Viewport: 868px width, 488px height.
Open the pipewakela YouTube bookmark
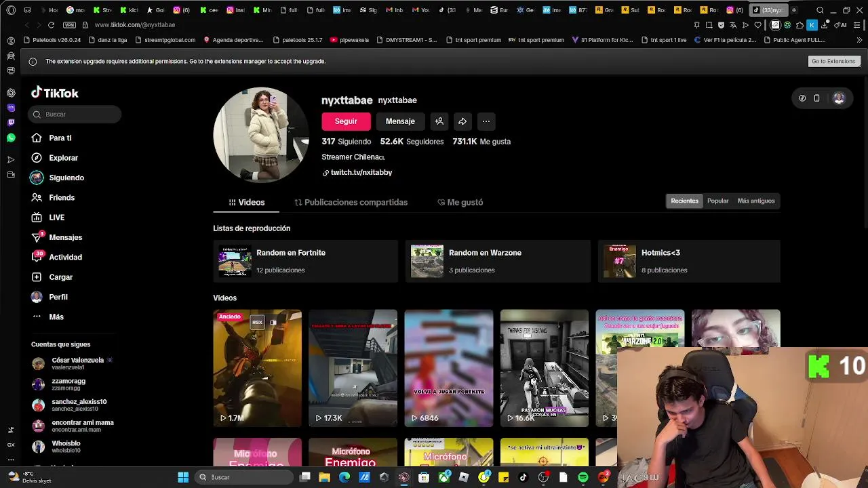[350, 40]
